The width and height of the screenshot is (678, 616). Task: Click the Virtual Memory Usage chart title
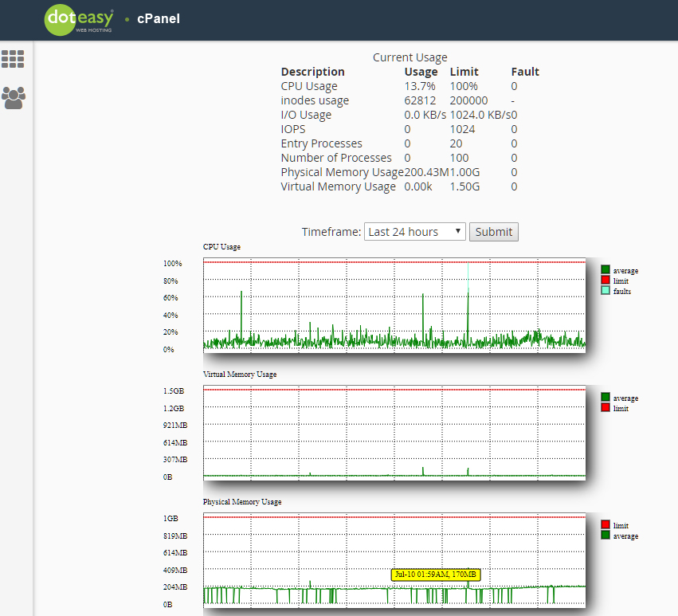(x=241, y=374)
